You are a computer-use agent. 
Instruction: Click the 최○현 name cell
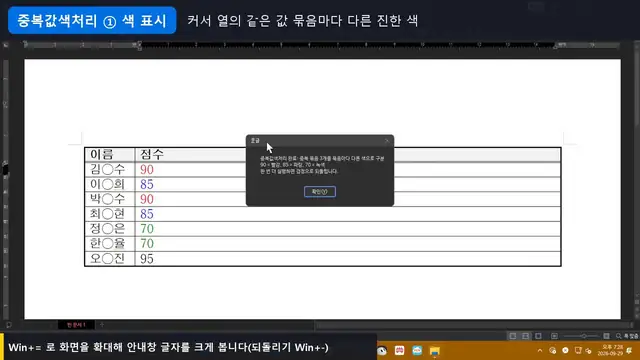(x=110, y=214)
